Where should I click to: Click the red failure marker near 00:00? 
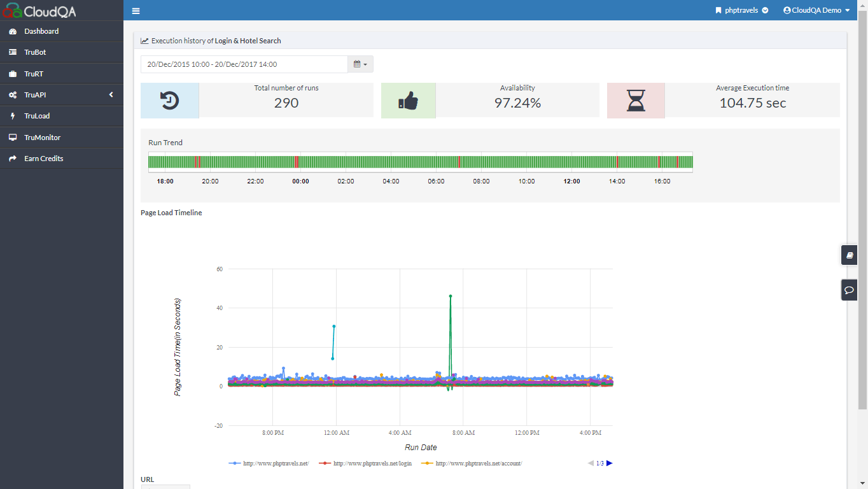(x=297, y=162)
